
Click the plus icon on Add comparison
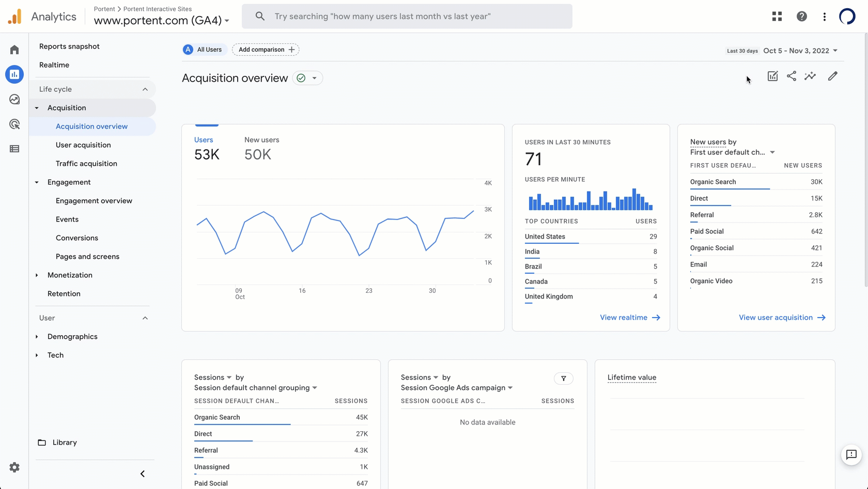292,50
